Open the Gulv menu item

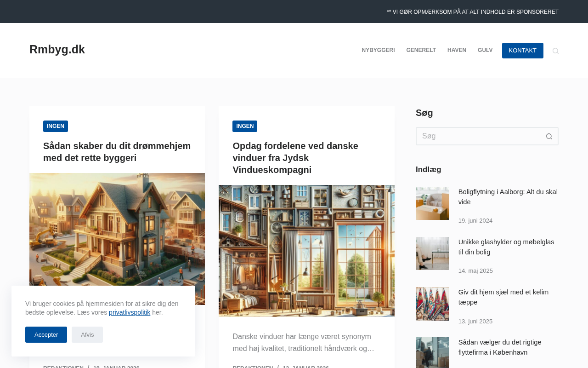[485, 51]
